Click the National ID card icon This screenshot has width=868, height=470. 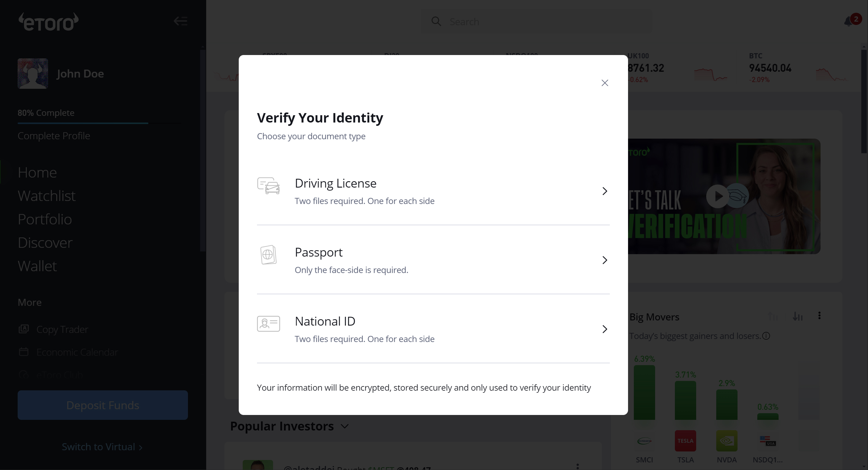click(x=269, y=323)
